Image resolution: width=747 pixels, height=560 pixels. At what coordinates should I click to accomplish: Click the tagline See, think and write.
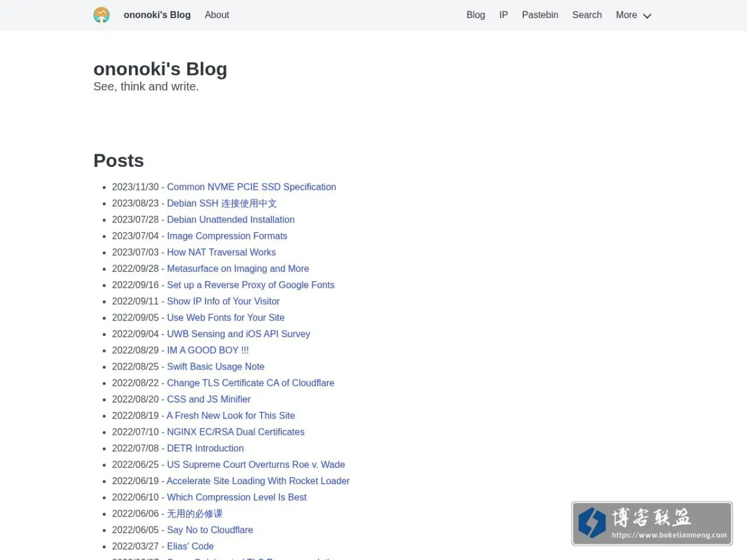pyautogui.click(x=146, y=86)
